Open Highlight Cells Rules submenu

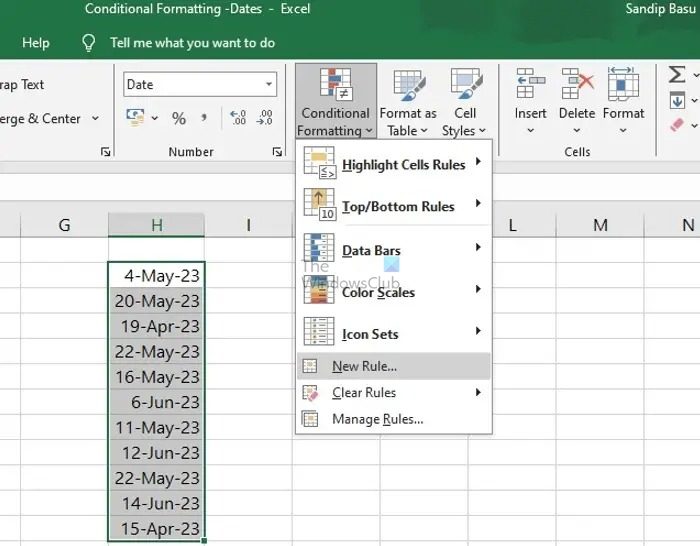394,163
